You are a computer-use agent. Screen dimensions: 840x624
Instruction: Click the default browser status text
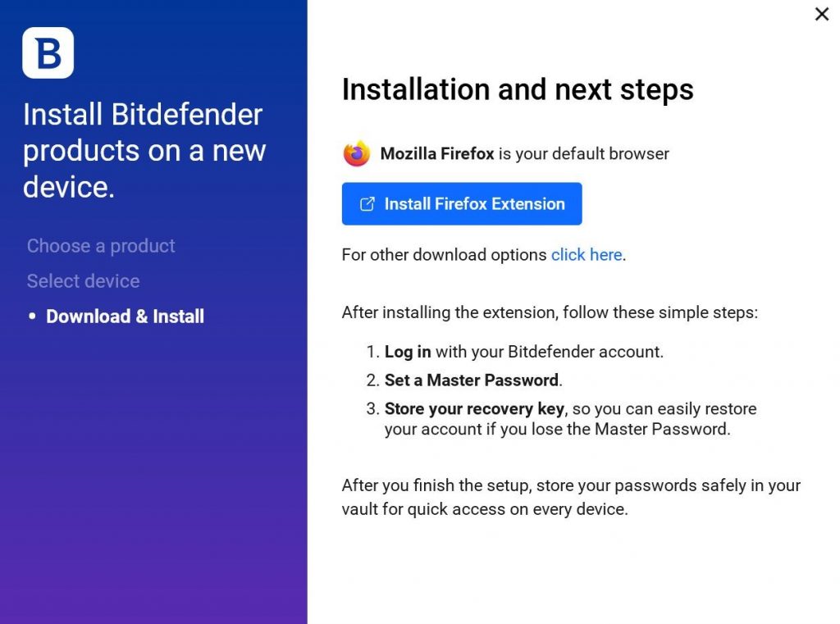click(x=523, y=153)
